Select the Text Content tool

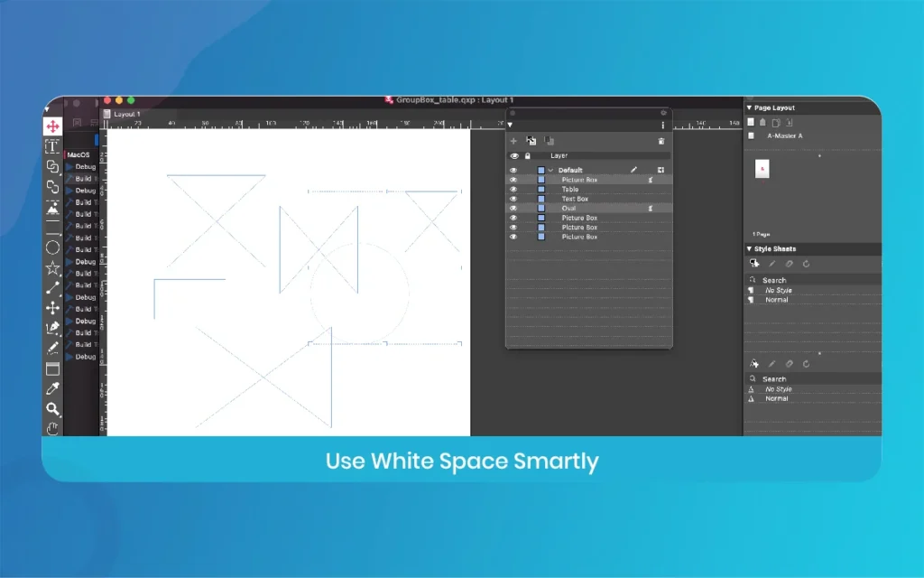52,146
